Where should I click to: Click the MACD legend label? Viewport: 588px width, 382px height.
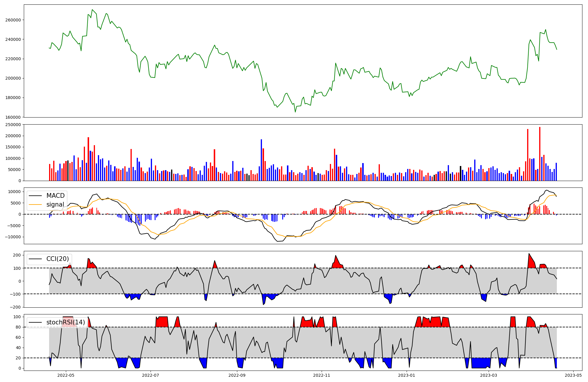coord(55,196)
